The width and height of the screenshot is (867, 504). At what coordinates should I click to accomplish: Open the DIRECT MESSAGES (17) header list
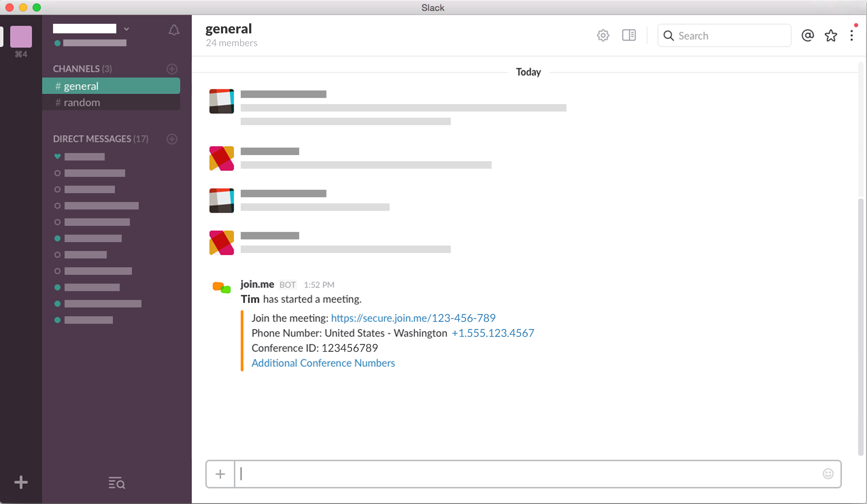[100, 139]
